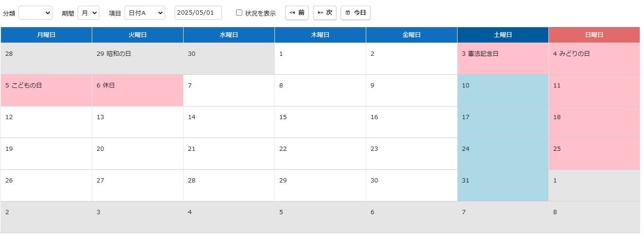Select the May 13 cell

tap(138, 122)
